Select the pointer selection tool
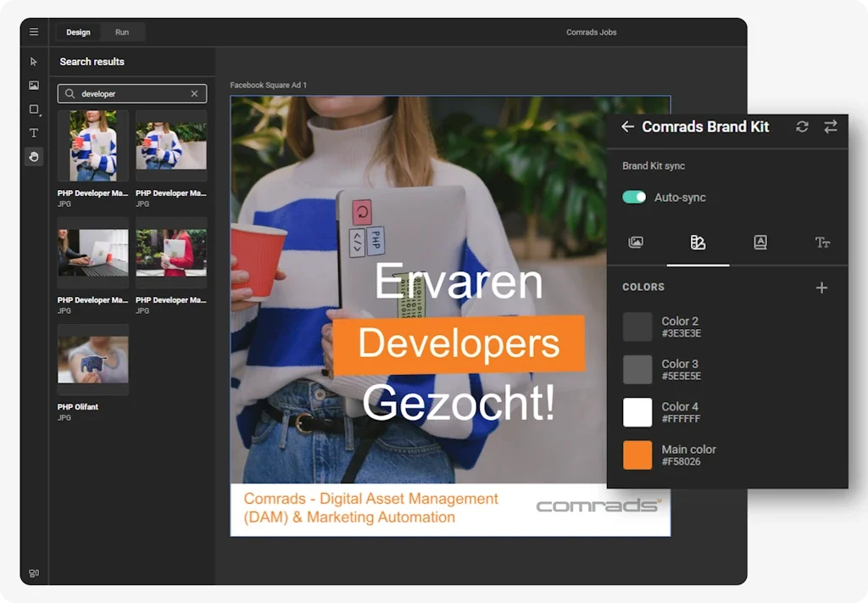868x603 pixels. point(34,61)
